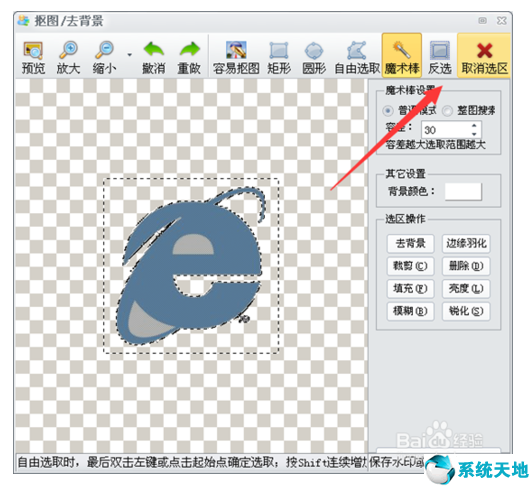This screenshot has width=529, height=486.
Task: Click the 容差越大选取范围越大 hint text
Action: (436, 145)
